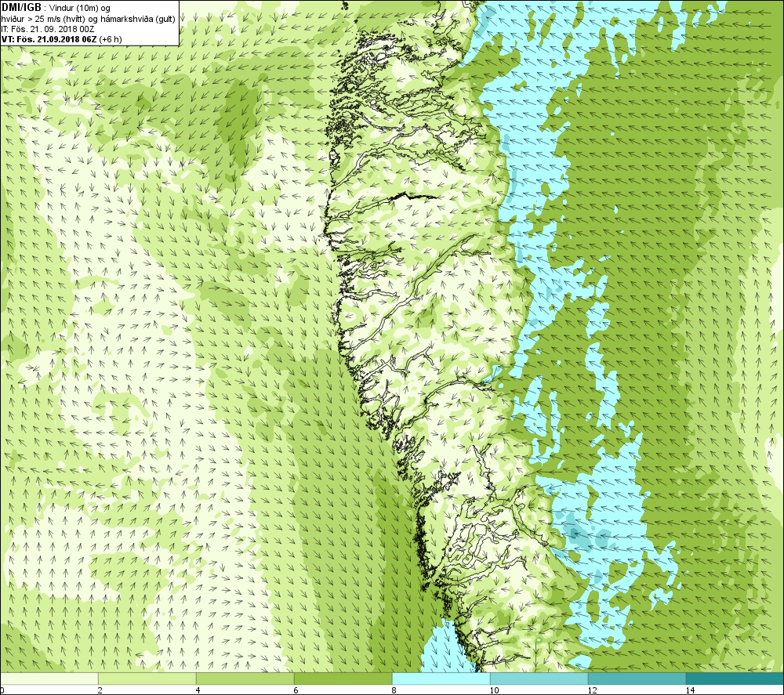Viewport: 784px width, 695px height.
Task: Click the 4–6 m/s medium green legend segment
Action: [x=245, y=679]
